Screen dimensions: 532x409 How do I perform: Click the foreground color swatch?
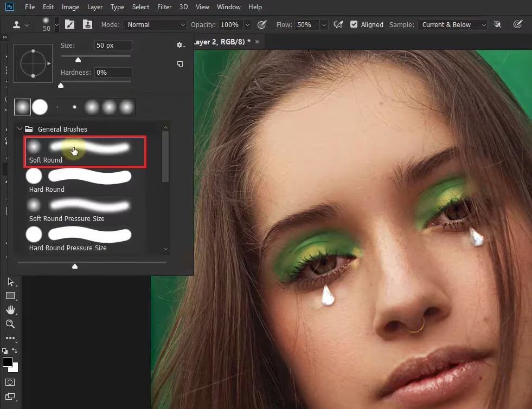click(8, 363)
